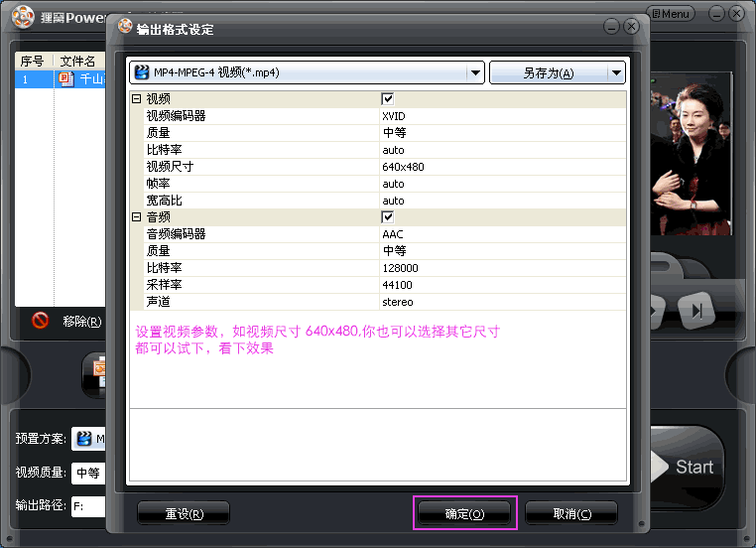Image resolution: width=756 pixels, height=548 pixels.
Task: Click the file icon in list row 1
Action: [67, 78]
